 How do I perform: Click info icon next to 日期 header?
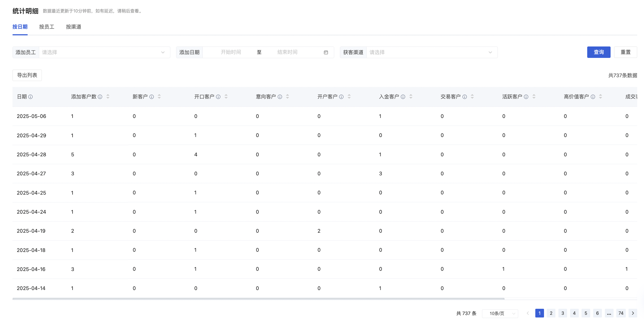coord(30,97)
